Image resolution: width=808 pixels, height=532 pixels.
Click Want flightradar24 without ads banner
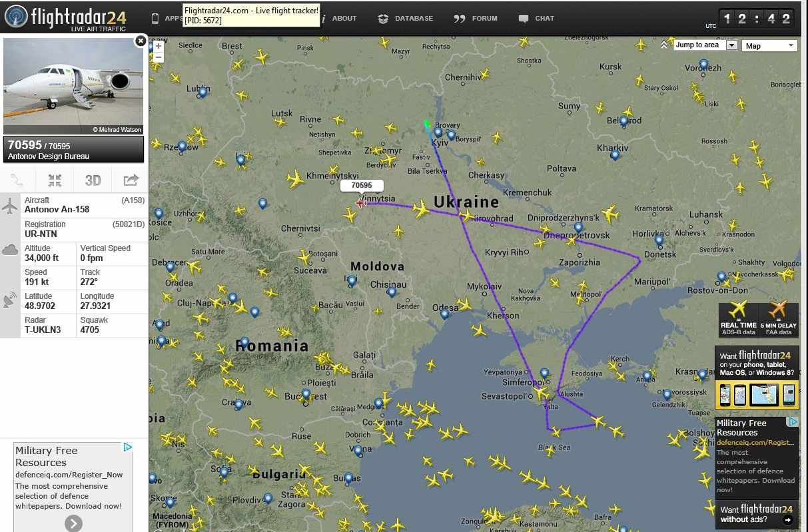point(756,514)
